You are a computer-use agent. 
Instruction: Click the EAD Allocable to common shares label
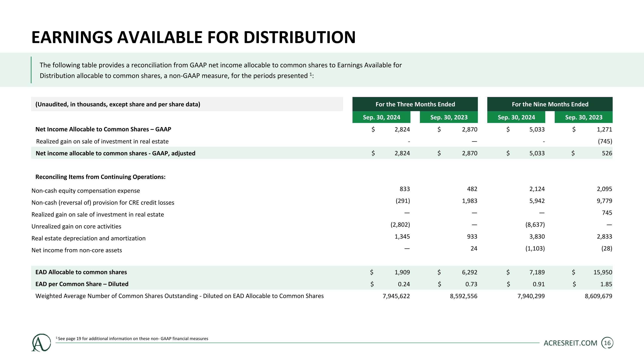click(x=81, y=272)
